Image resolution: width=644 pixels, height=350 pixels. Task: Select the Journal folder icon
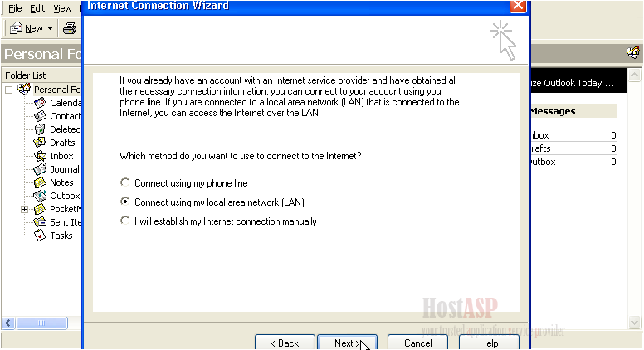click(40, 169)
